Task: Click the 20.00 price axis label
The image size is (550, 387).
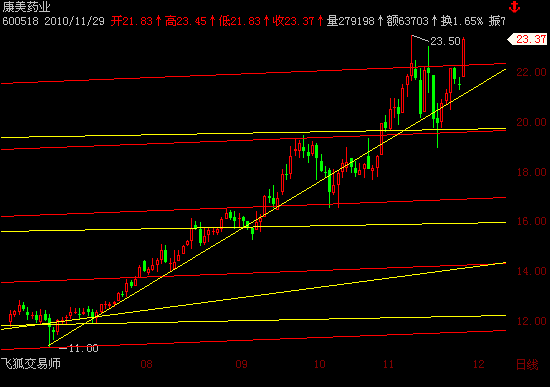Action: click(531, 122)
